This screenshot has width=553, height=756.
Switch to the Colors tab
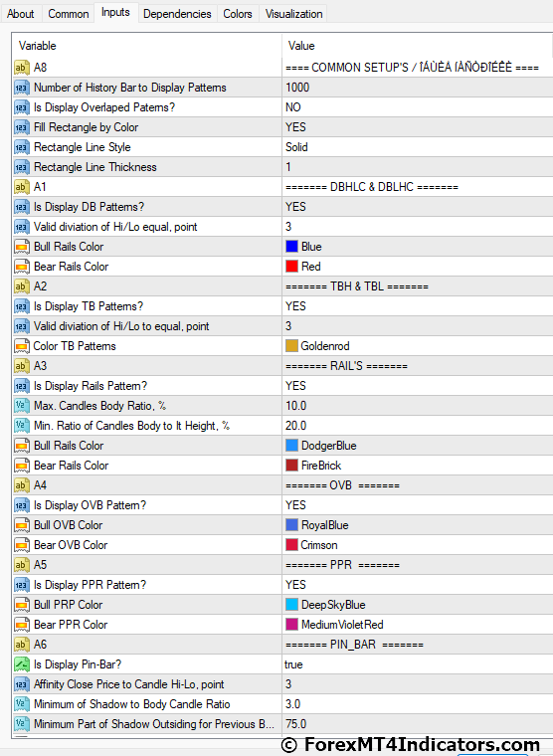point(238,14)
